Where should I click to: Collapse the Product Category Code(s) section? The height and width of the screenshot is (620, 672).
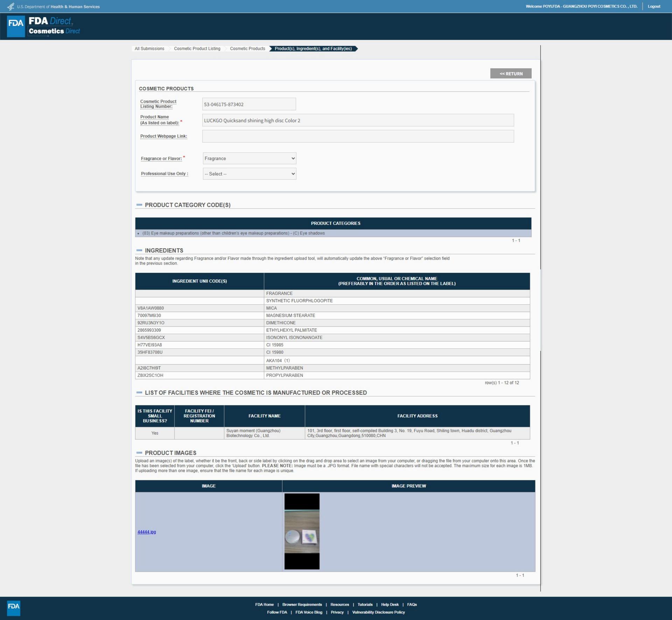[139, 205]
